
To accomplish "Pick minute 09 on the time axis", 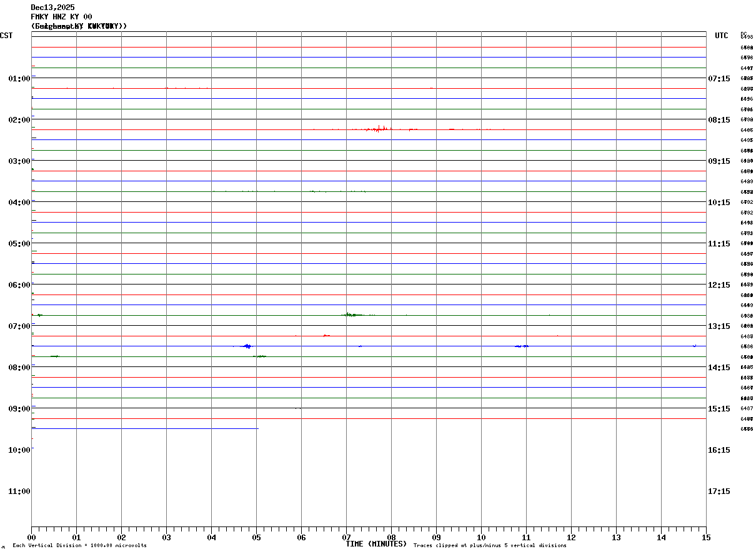I will (x=436, y=537).
